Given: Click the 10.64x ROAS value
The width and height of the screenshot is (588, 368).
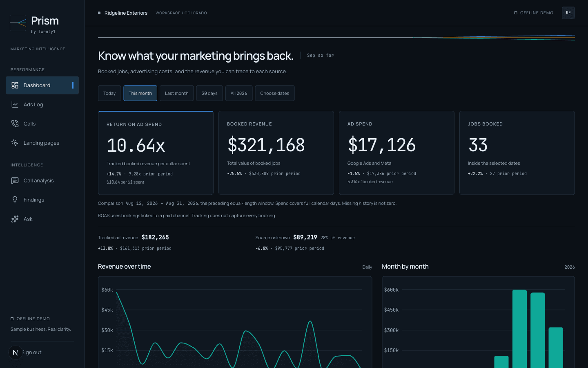Looking at the screenshot, I should coord(136,145).
